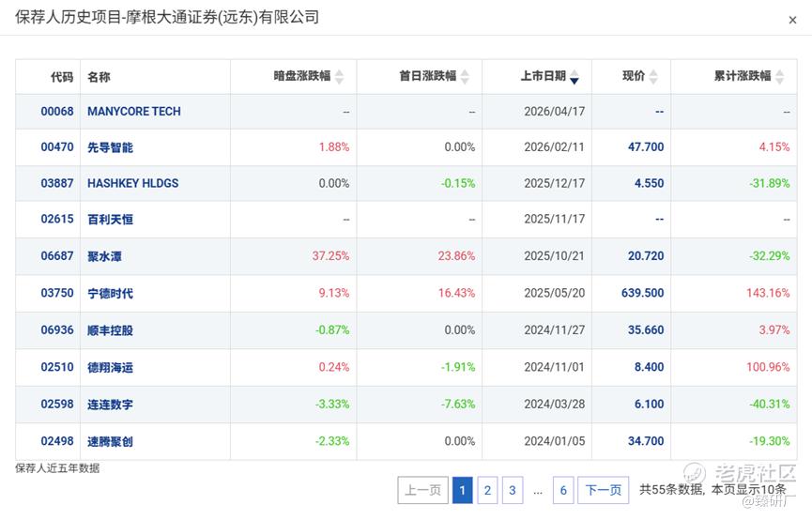Click 16.43% first-day change cell
Screen dimensions: 812x520
click(x=456, y=293)
